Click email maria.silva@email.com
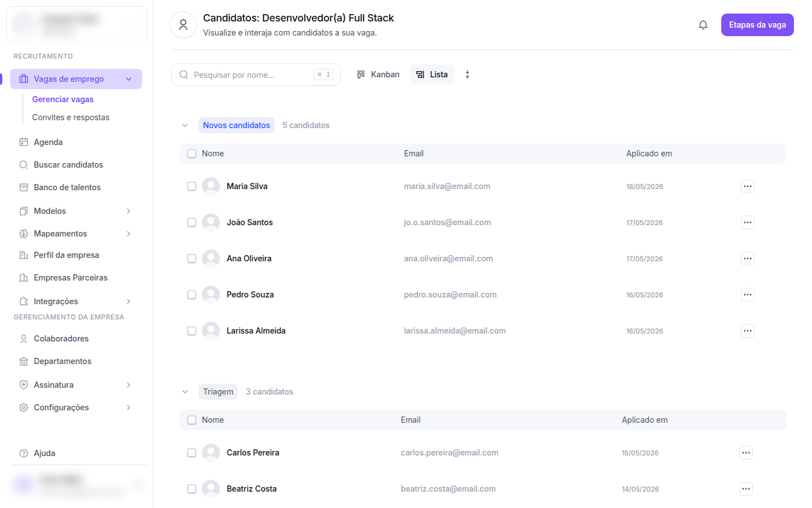Screen dimensions: 812x508 [x=447, y=186]
